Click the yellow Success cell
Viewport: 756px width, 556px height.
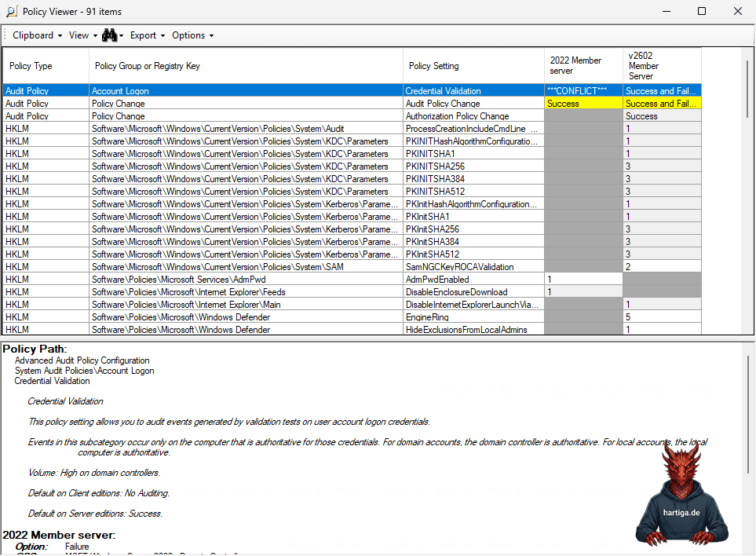(x=583, y=103)
